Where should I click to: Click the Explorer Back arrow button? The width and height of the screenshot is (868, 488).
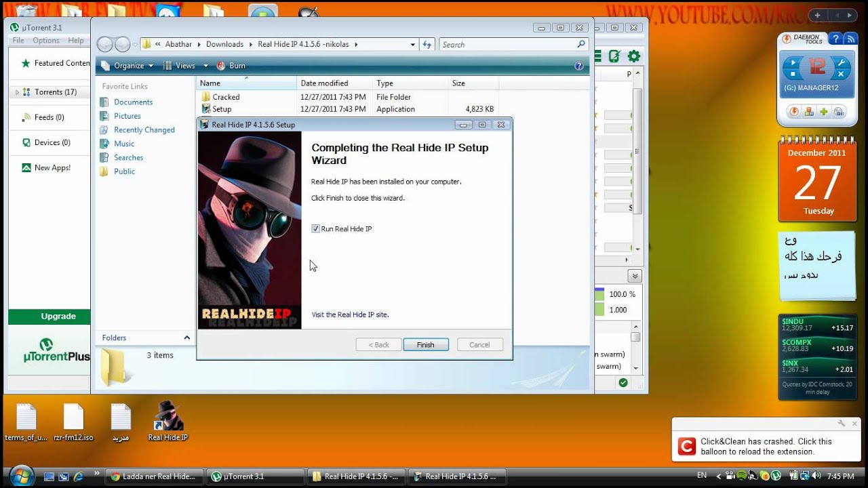pos(105,45)
